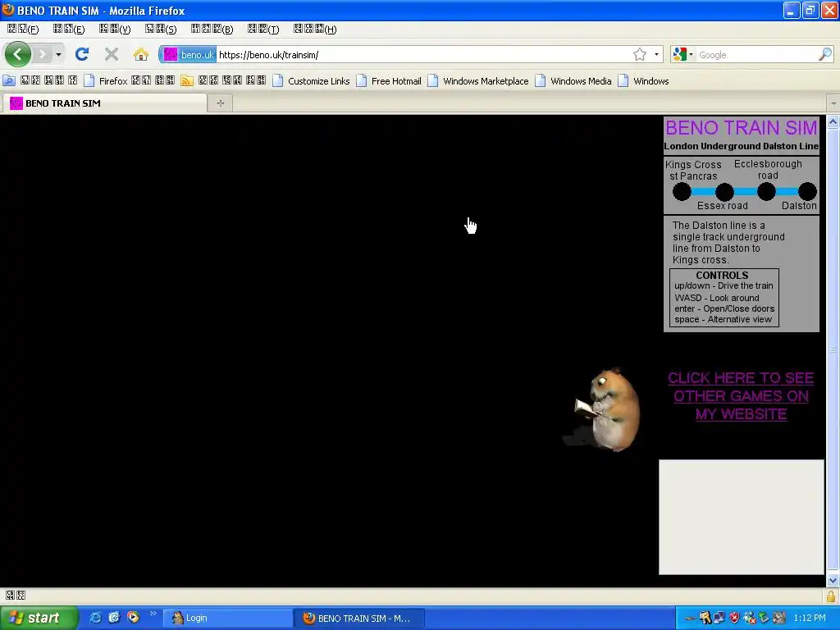Open the Customize Links bookmark
The image size is (840, 630).
pos(311,81)
